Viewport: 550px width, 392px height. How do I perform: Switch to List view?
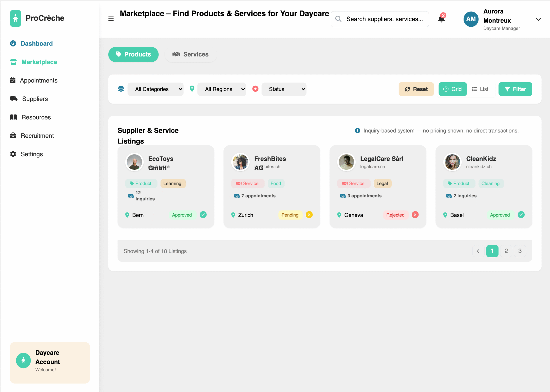[x=480, y=89]
